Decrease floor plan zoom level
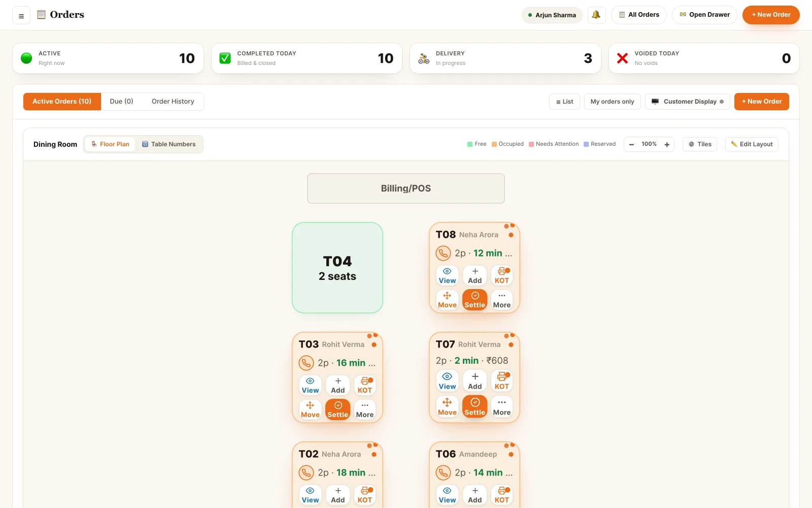 tap(631, 144)
